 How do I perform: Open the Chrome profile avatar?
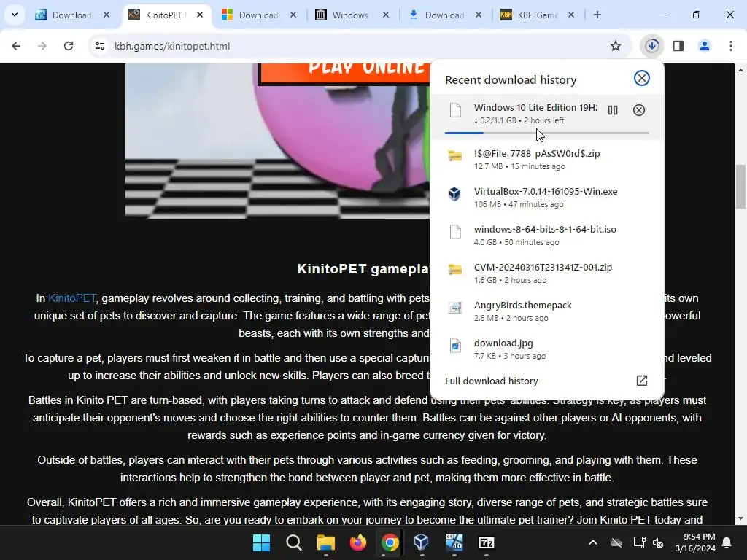[x=705, y=46]
